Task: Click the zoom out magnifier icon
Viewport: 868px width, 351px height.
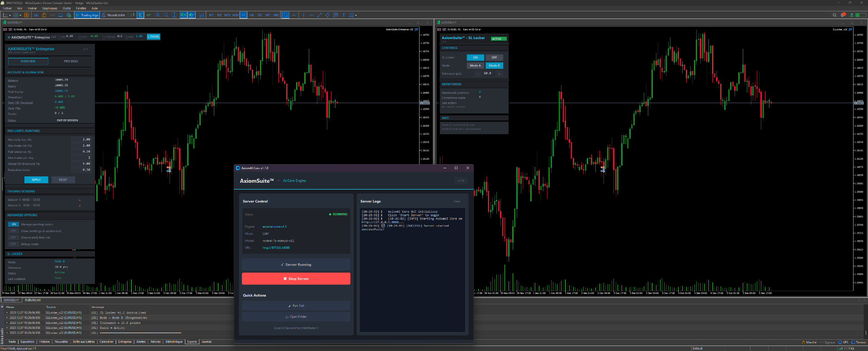Action: 166,15
